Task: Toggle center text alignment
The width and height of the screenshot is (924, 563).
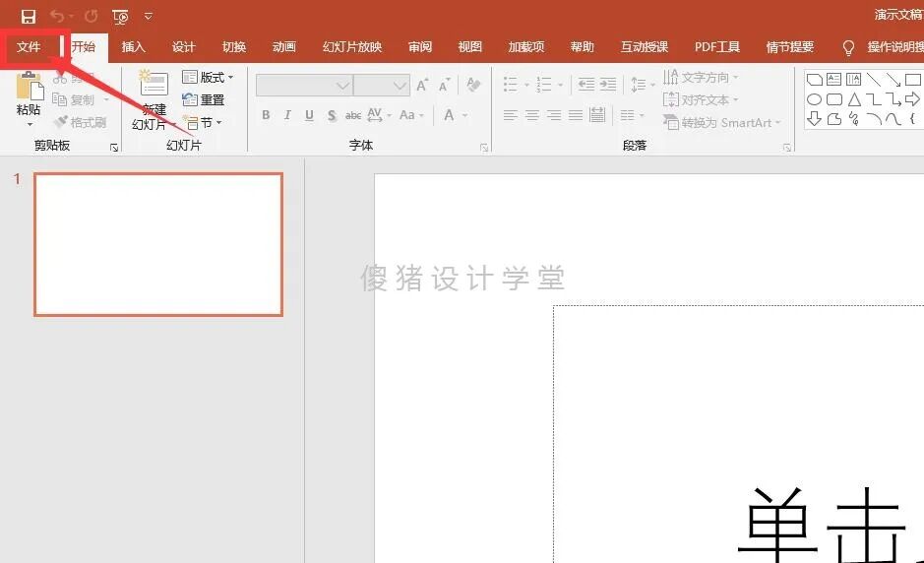Action: 532,115
